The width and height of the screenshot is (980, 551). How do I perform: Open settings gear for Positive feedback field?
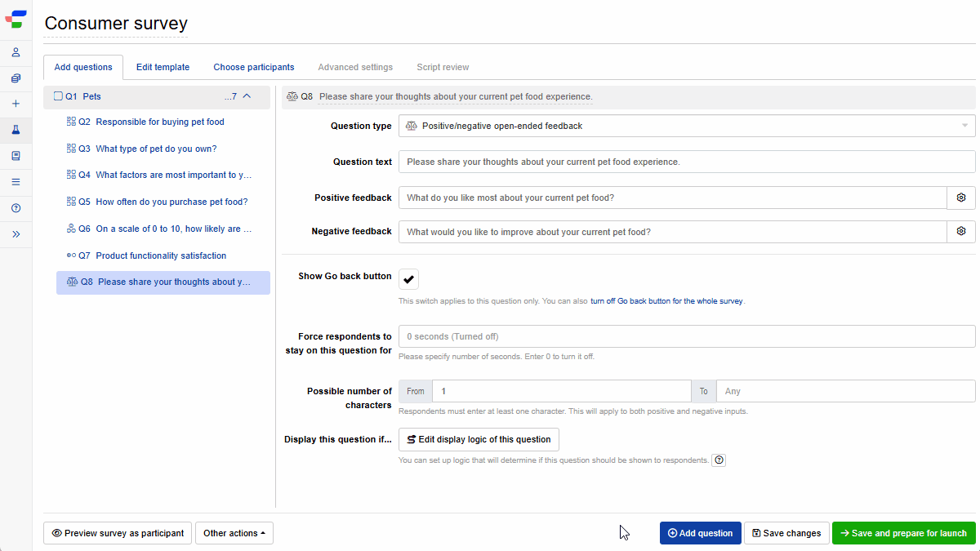961,198
